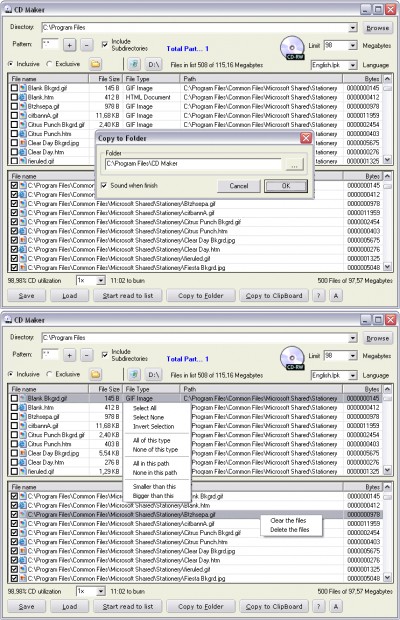Click Copy to ClipBoard in lower window
Screen dimensions: 400x620
pos(274,606)
